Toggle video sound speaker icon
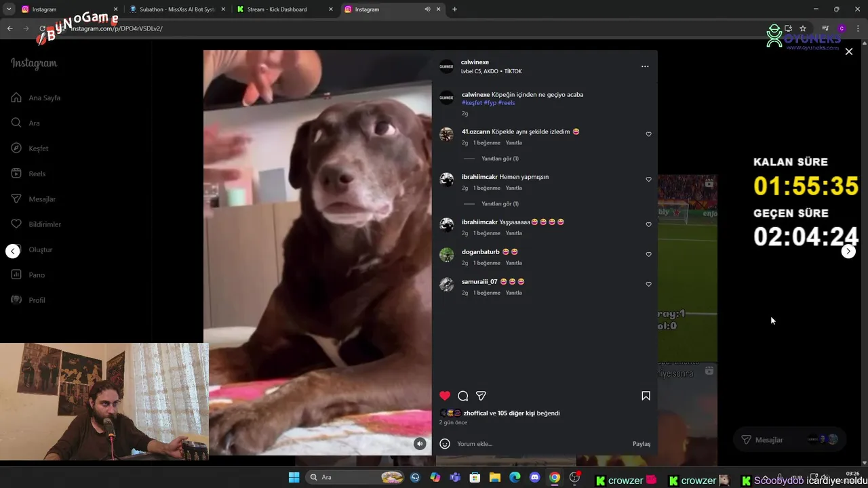Image resolution: width=868 pixels, height=488 pixels. (420, 444)
